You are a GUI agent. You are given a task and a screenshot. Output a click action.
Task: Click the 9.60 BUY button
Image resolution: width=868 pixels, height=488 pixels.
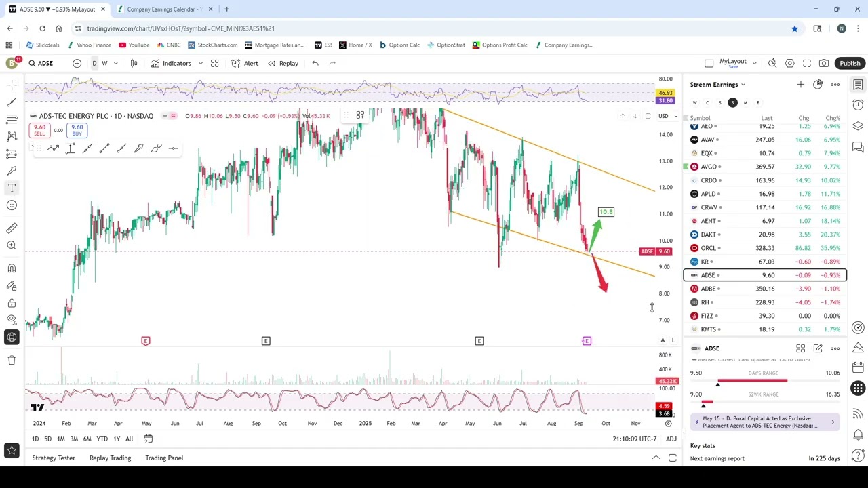click(x=77, y=130)
